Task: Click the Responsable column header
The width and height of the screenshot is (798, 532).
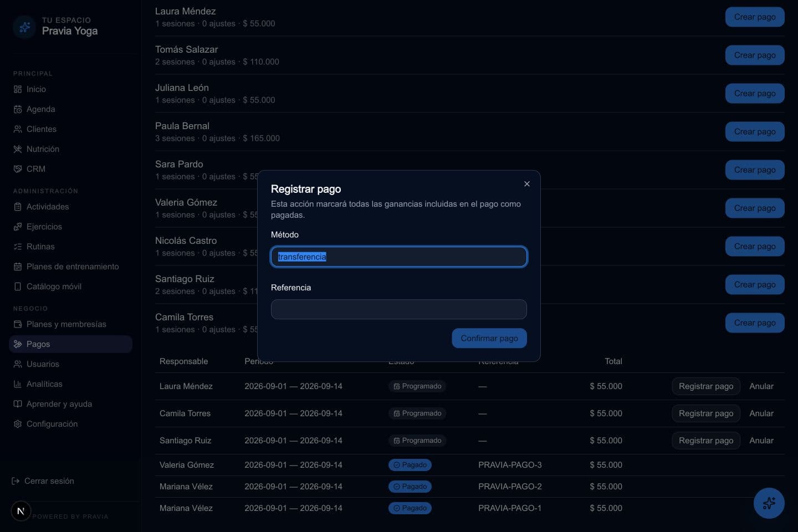Action: pos(183,361)
